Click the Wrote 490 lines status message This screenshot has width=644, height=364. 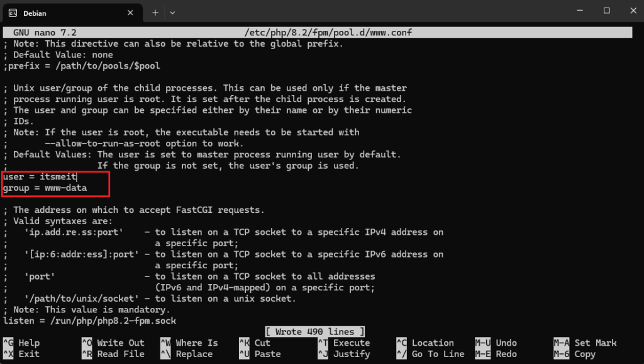(x=314, y=332)
